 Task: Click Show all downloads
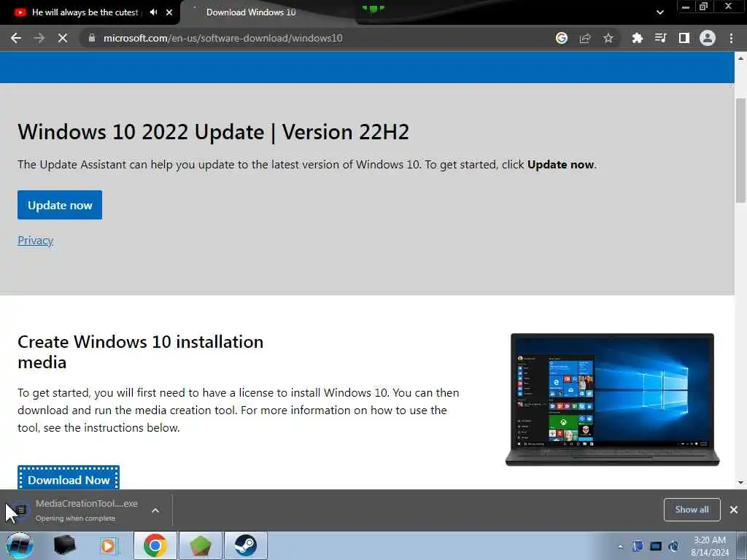click(692, 510)
